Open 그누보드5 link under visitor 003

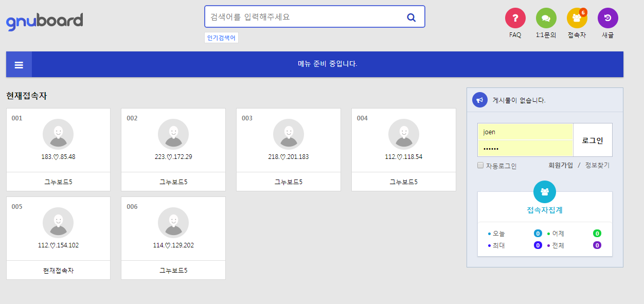[x=288, y=182]
